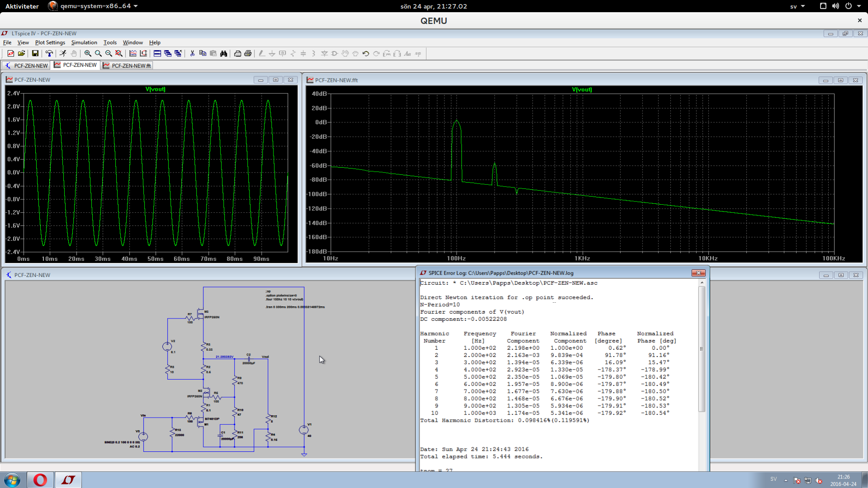Save the file with the floppy icon
The width and height of the screenshot is (868, 488).
pos(35,53)
